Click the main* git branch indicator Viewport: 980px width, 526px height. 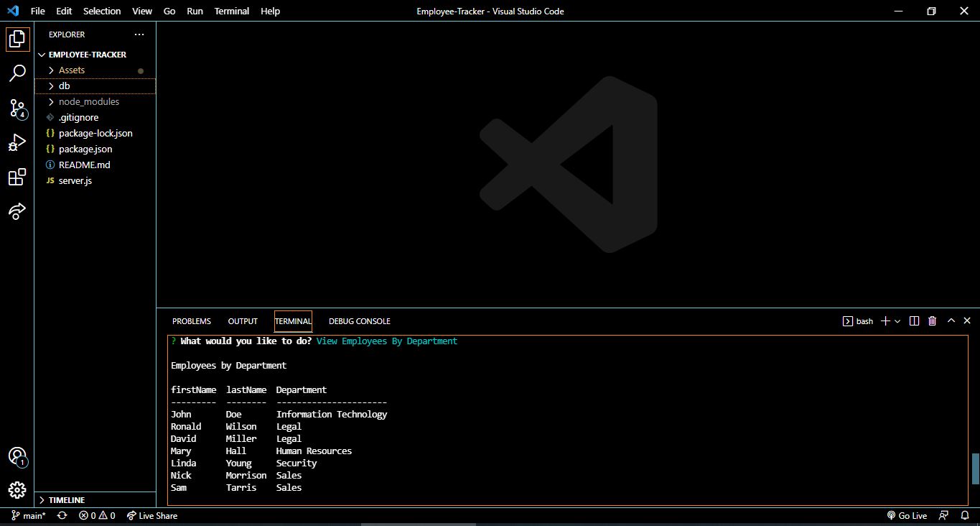point(29,516)
